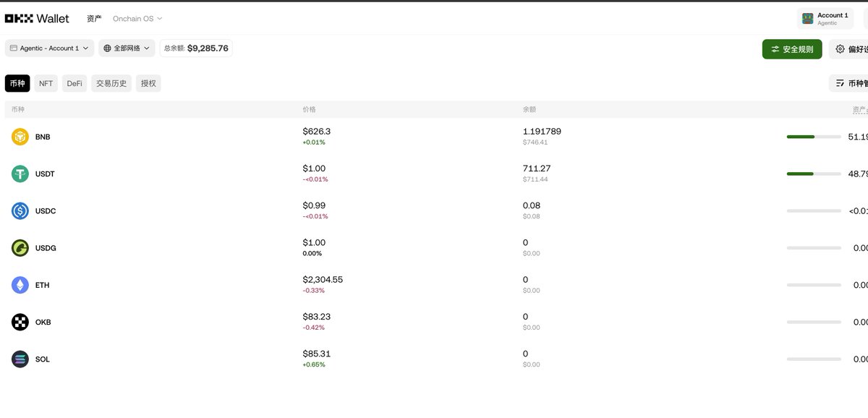Click the OKB -0.42% change value
This screenshot has width=868, height=418.
314,328
